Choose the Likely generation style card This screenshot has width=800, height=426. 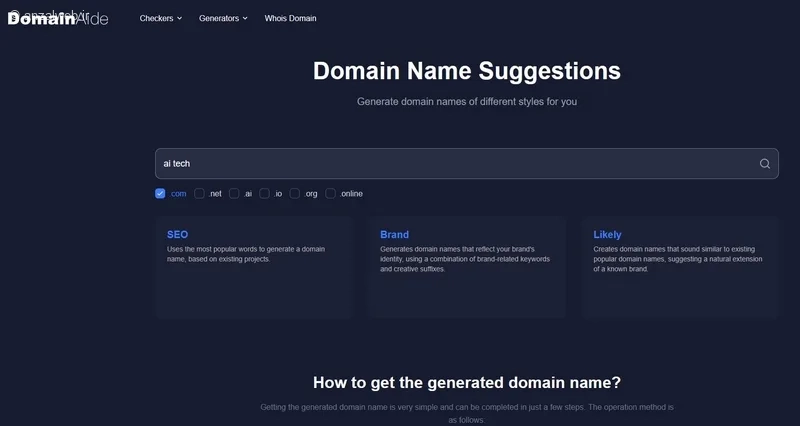point(680,267)
